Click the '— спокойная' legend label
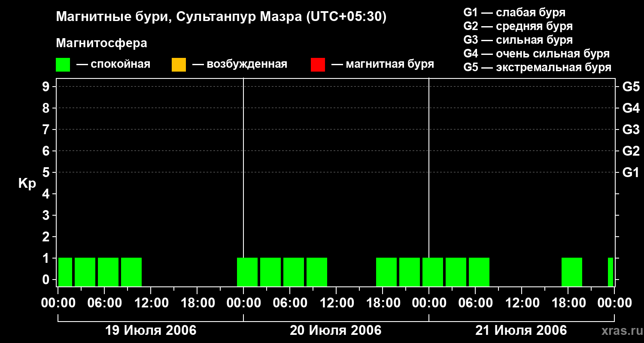This screenshot has height=343, width=644. 113,64
